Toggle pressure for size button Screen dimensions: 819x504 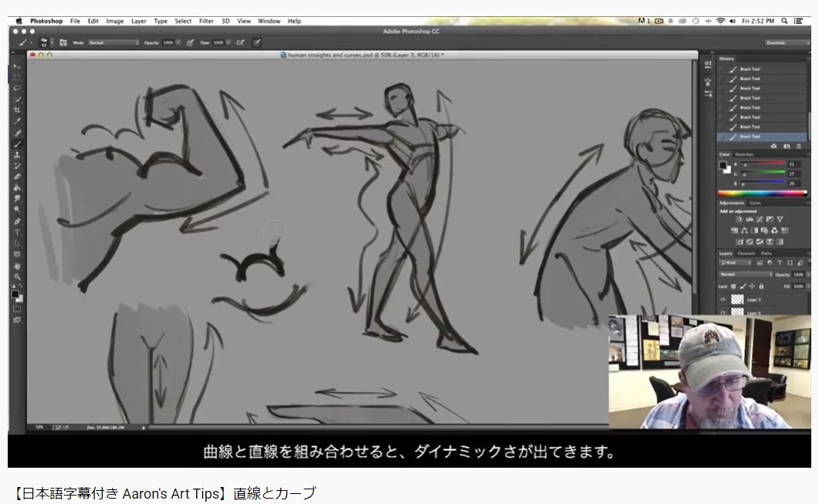click(x=257, y=42)
